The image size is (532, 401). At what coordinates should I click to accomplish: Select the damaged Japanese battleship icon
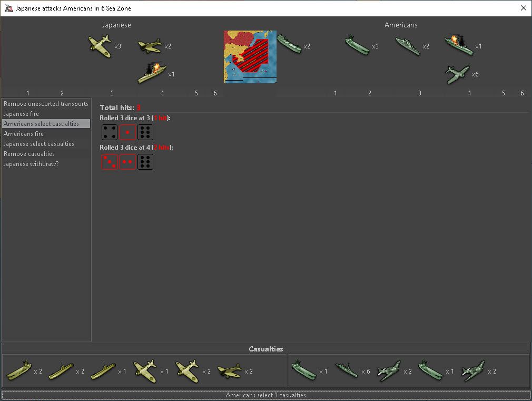click(x=152, y=73)
